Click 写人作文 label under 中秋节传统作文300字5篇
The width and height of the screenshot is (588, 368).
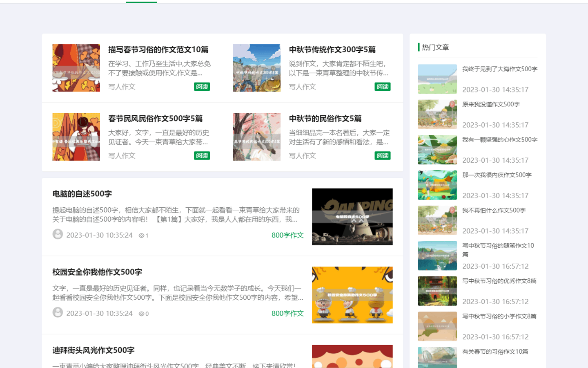[302, 87]
